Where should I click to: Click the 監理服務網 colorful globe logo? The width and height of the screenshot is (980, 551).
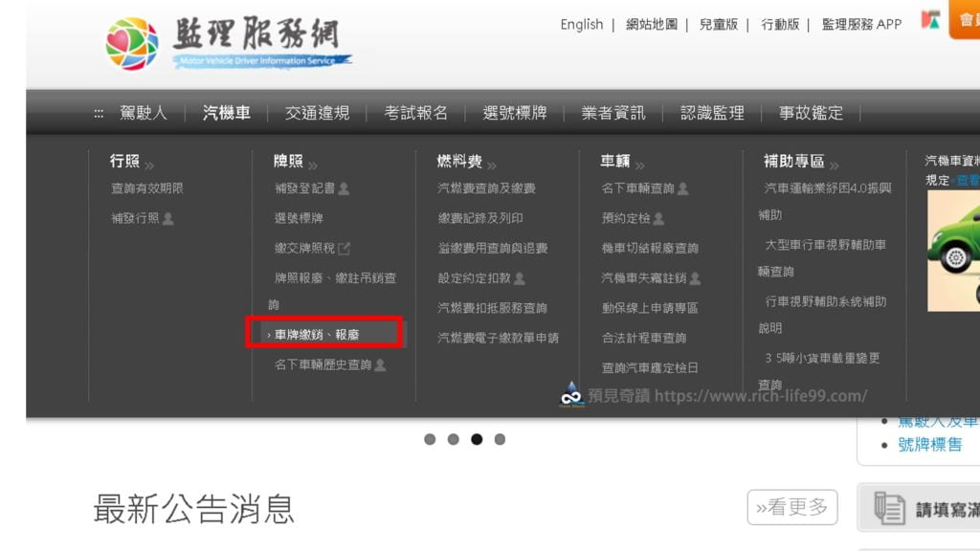[x=132, y=44]
